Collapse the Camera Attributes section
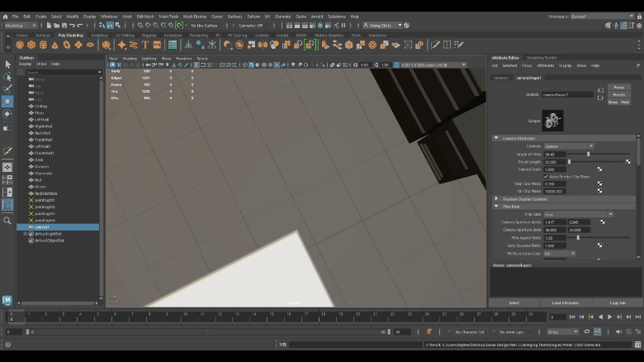This screenshot has width=644, height=362. (496, 138)
